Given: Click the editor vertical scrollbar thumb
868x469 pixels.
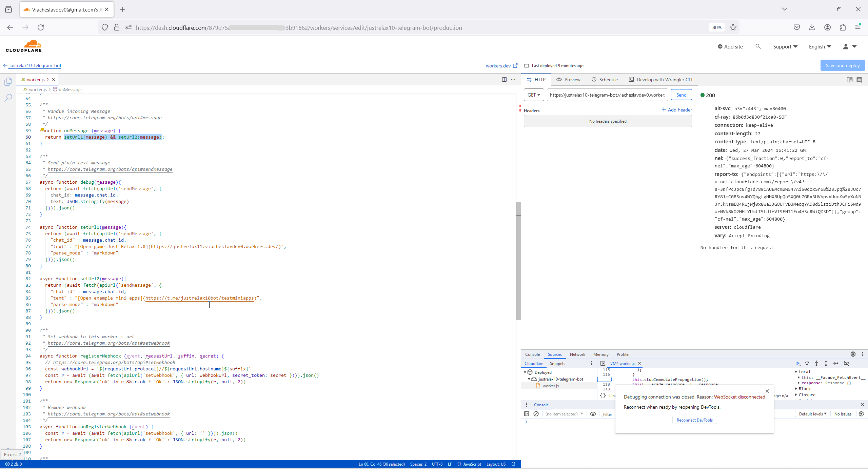Looking at the screenshot, I should 518,261.
